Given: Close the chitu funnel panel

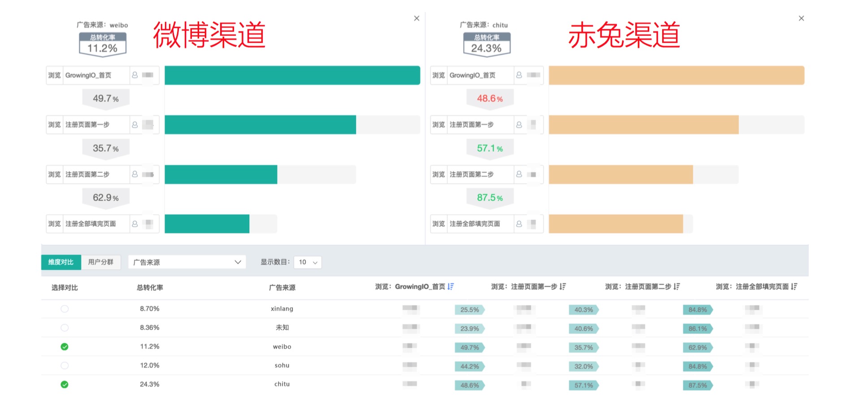Looking at the screenshot, I should point(801,18).
